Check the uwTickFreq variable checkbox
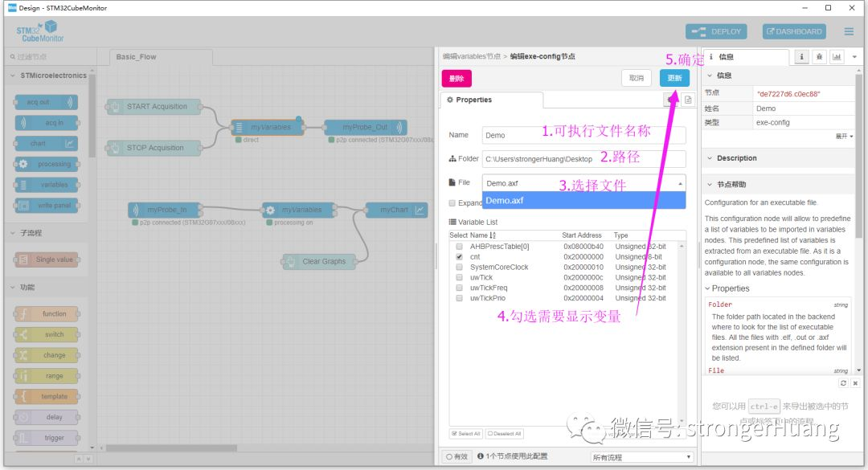 point(459,288)
